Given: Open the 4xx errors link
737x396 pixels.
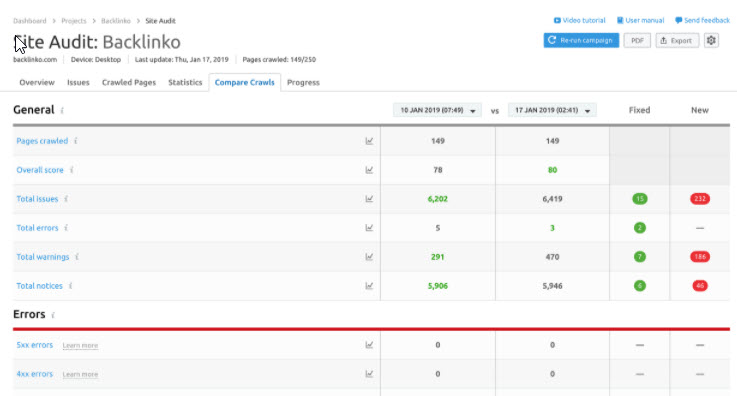Looking at the screenshot, I should [x=35, y=374].
